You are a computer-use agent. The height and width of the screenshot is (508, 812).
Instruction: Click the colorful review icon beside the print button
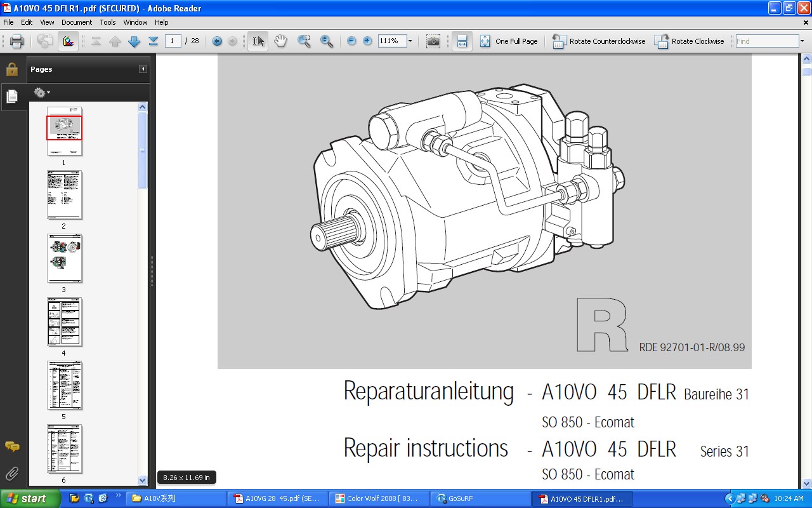[68, 41]
